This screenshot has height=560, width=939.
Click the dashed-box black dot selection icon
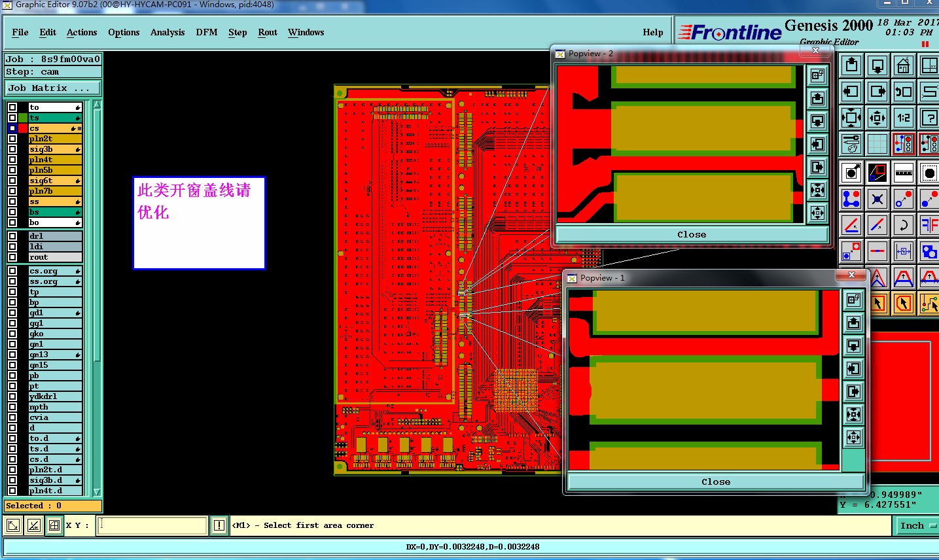(929, 173)
